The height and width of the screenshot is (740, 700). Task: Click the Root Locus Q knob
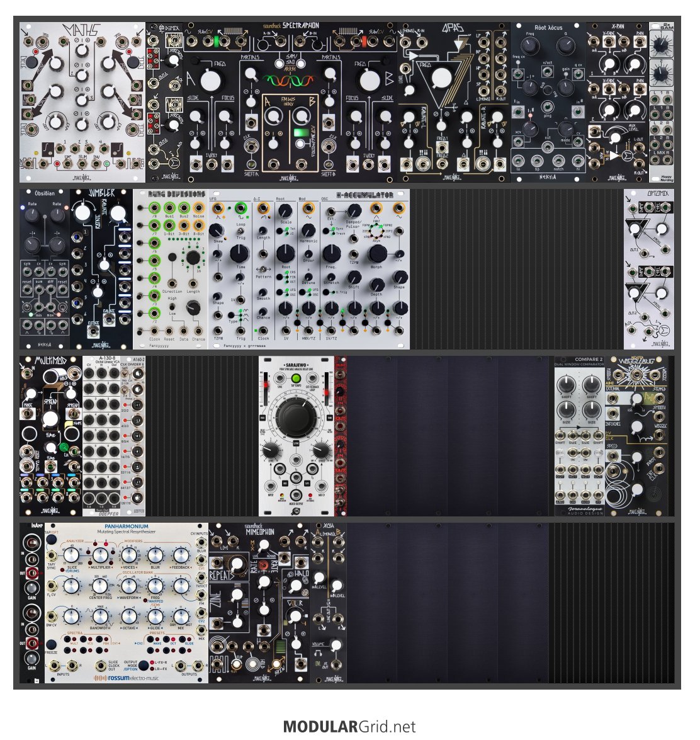point(565,46)
